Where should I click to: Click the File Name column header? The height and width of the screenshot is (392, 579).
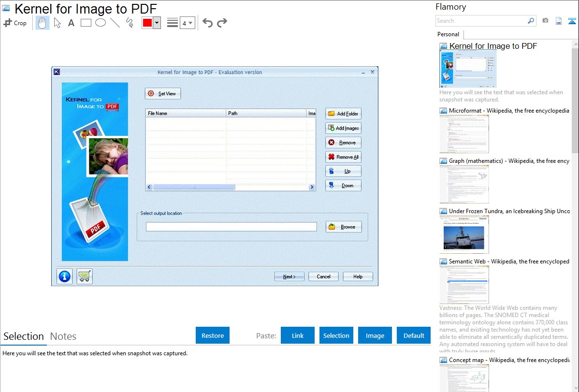[x=186, y=113]
